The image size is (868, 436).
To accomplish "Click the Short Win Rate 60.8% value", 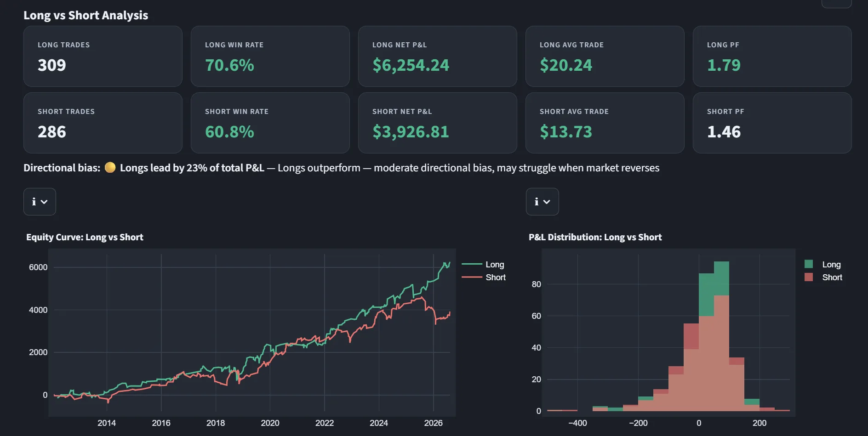I will point(229,132).
